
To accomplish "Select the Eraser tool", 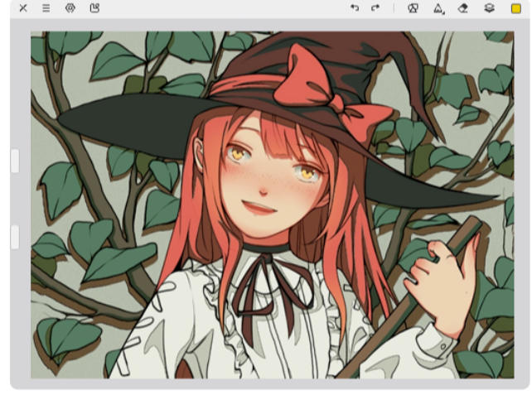I will pos(463,8).
